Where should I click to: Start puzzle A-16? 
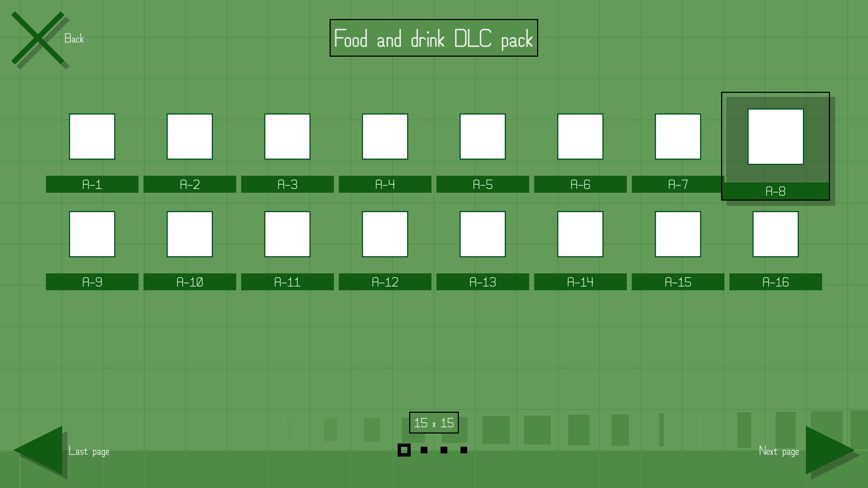pyautogui.click(x=776, y=234)
